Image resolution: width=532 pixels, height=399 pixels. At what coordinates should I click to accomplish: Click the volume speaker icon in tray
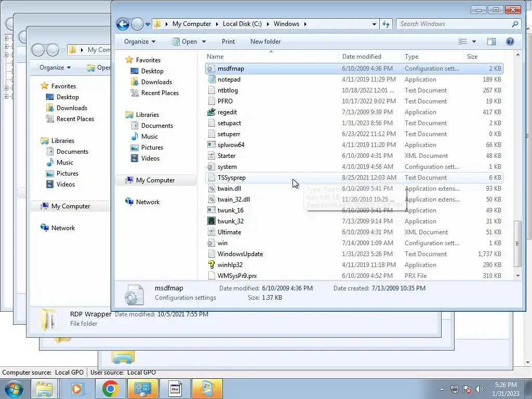click(480, 389)
